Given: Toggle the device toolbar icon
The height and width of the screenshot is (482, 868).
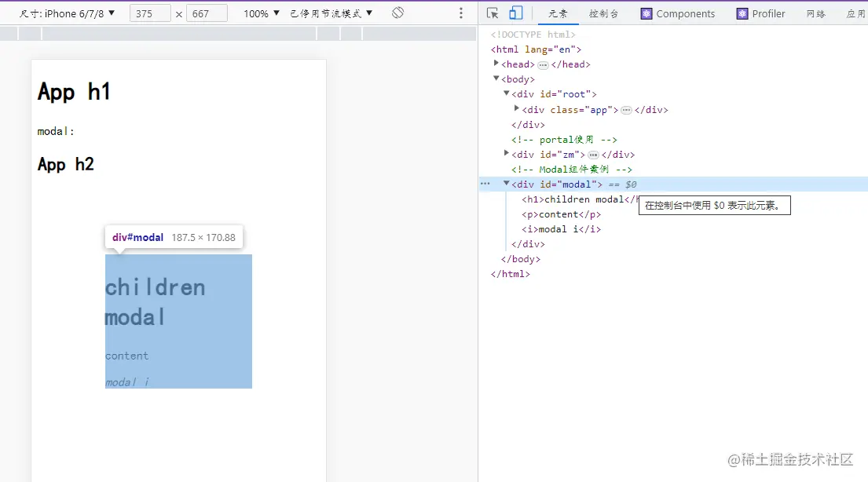Looking at the screenshot, I should point(515,13).
